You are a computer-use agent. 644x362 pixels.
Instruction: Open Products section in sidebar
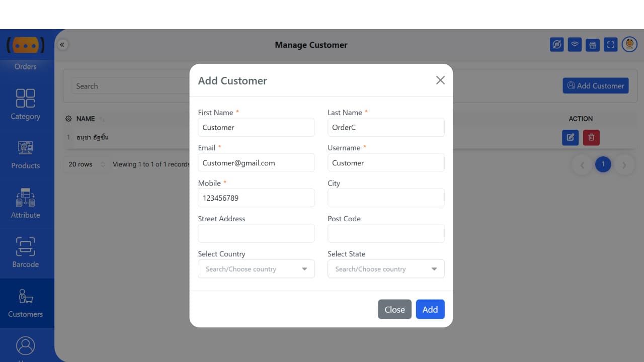pyautogui.click(x=26, y=154)
